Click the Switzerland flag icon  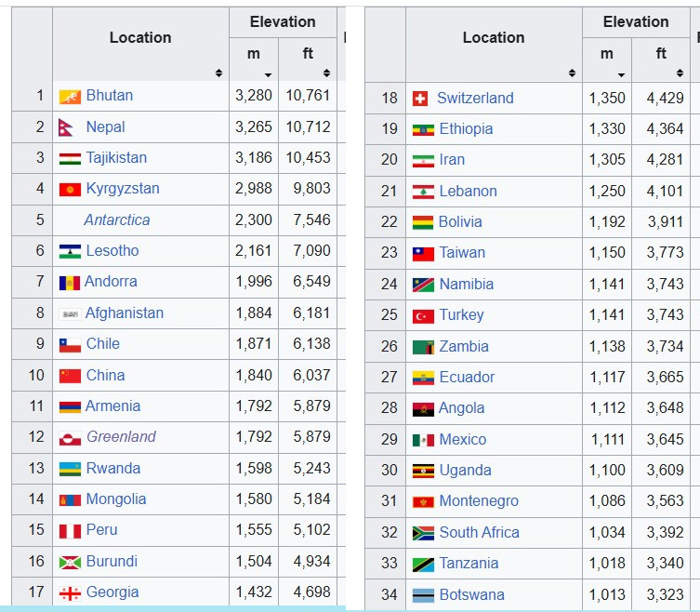pyautogui.click(x=420, y=99)
